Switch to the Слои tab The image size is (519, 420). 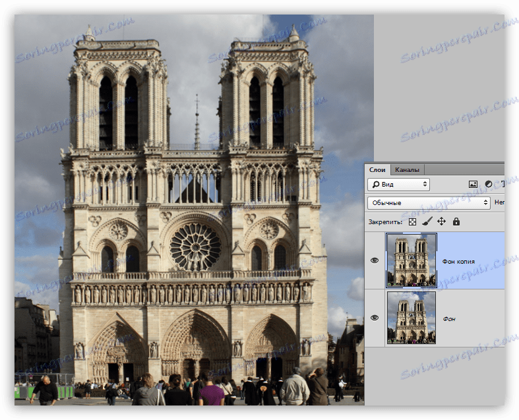pyautogui.click(x=377, y=170)
